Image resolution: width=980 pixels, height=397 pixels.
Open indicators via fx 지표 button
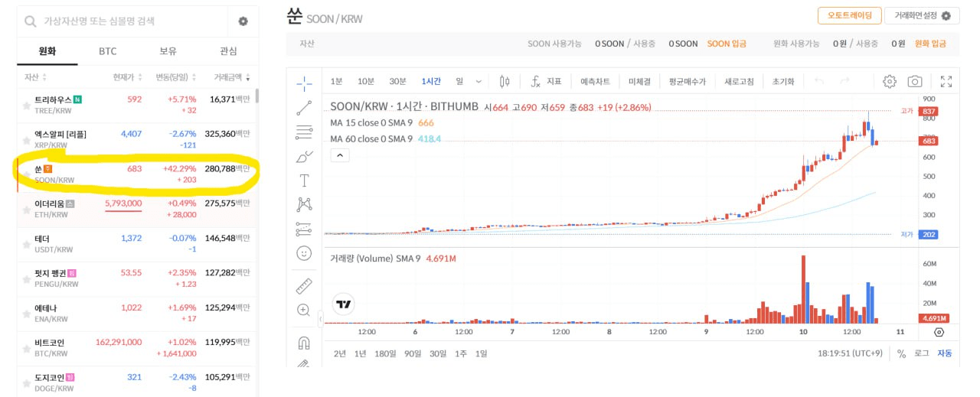pyautogui.click(x=546, y=81)
